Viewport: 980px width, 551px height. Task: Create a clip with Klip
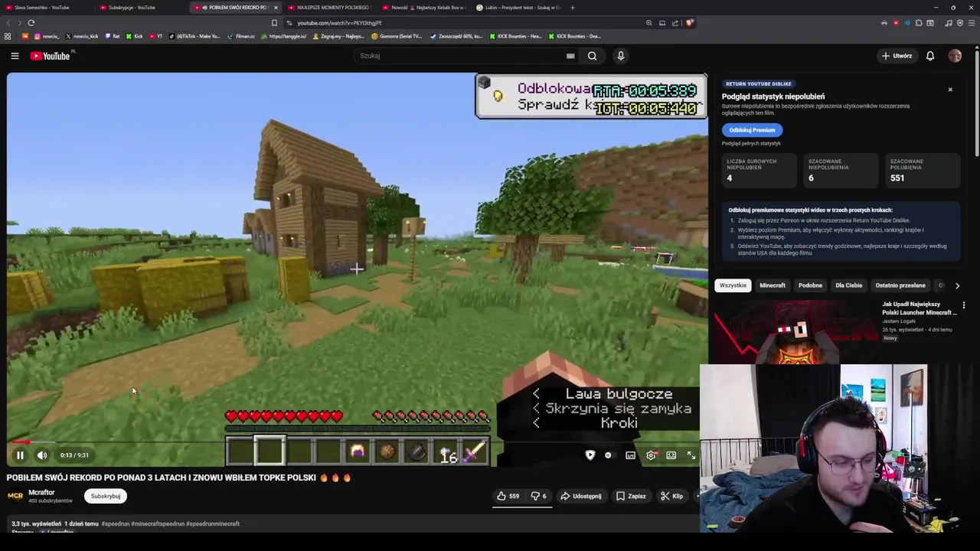point(672,496)
